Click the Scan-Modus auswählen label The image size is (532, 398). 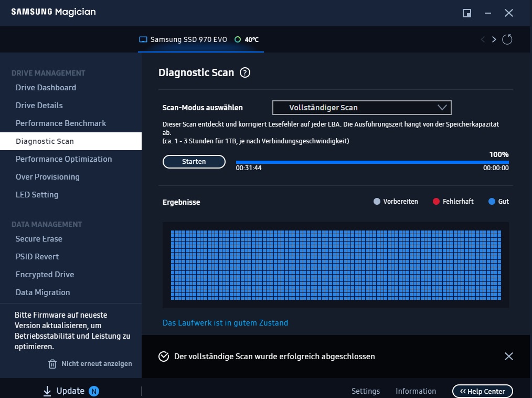203,108
